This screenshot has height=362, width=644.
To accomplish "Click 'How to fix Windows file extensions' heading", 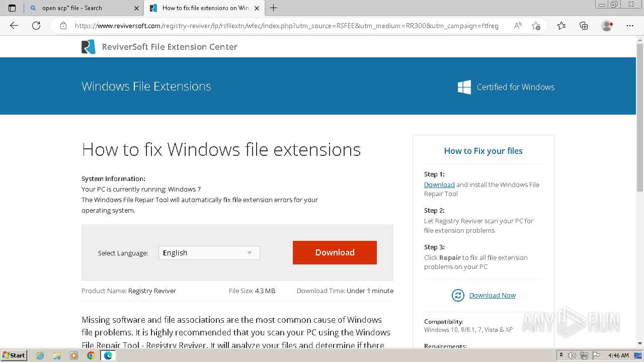I will click(221, 149).
